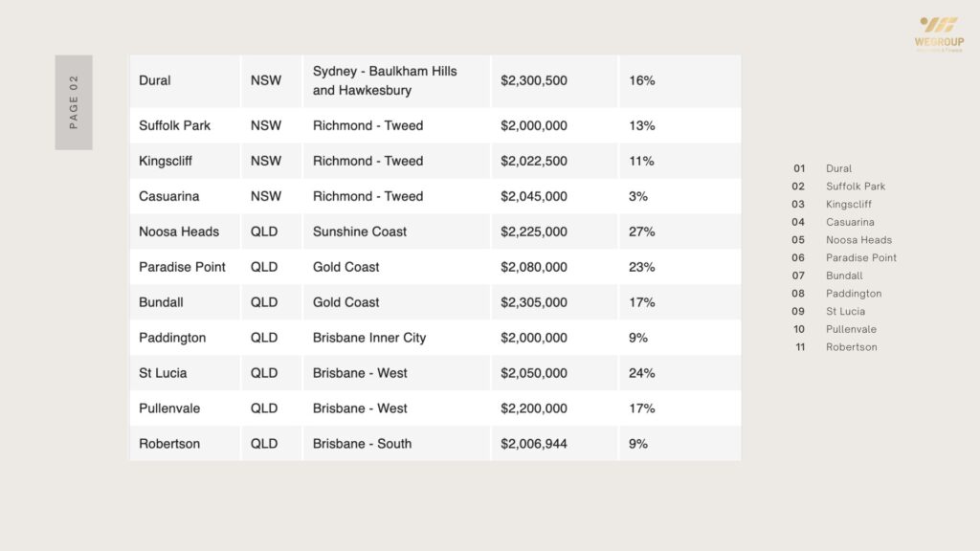Select 06 Paradise Point in side list
This screenshot has height=551, width=980.
point(861,258)
